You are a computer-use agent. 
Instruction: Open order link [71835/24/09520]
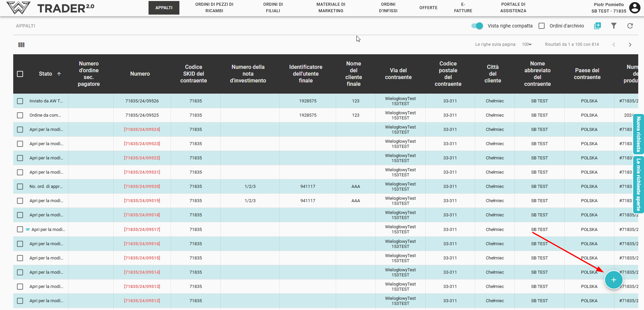point(142,187)
